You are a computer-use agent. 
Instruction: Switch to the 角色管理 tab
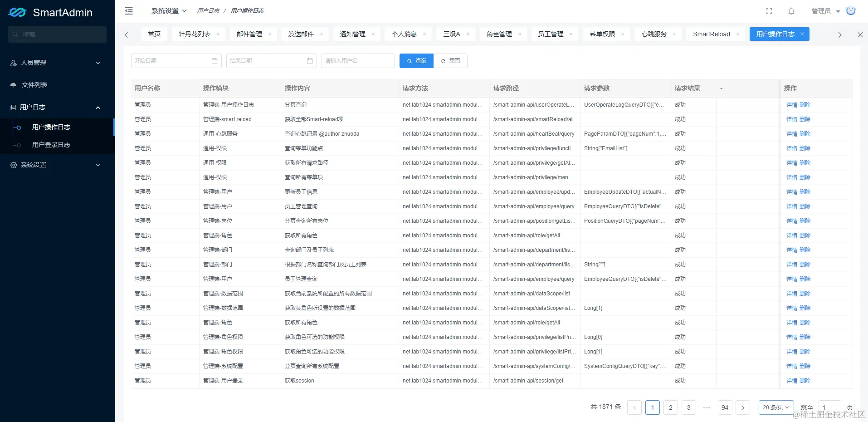click(x=499, y=34)
